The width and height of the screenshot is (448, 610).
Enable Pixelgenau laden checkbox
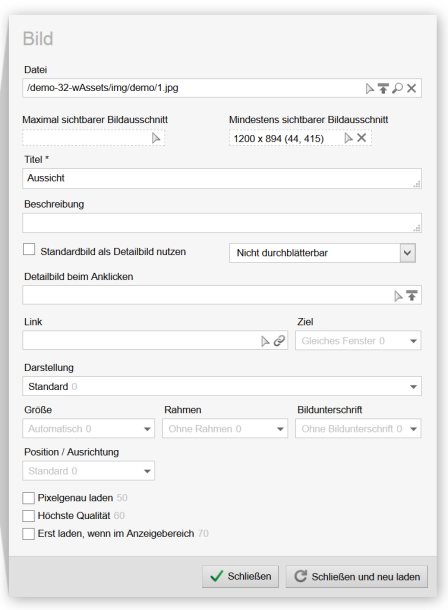(x=28, y=498)
